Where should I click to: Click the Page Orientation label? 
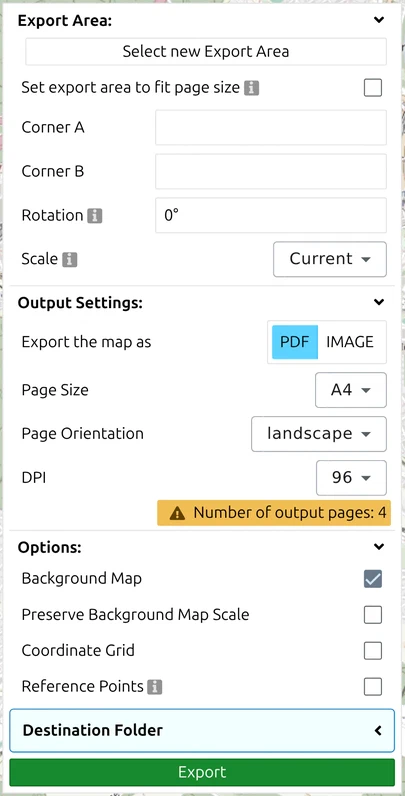[x=82, y=434]
